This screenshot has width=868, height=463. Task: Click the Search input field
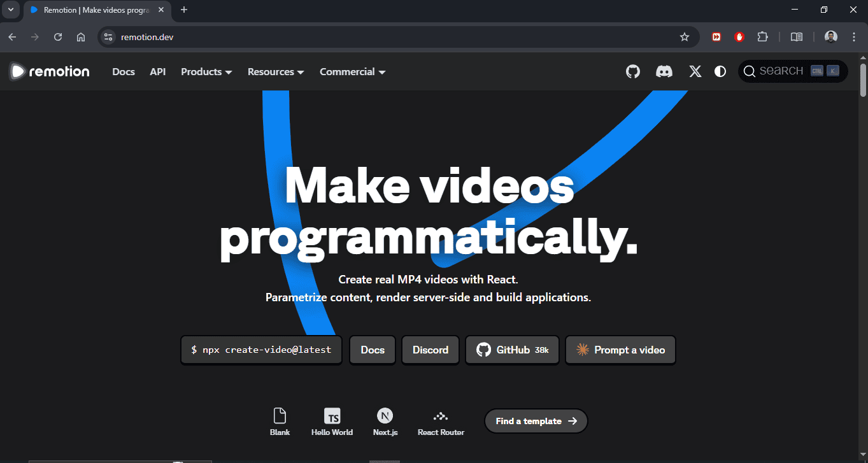coord(781,71)
